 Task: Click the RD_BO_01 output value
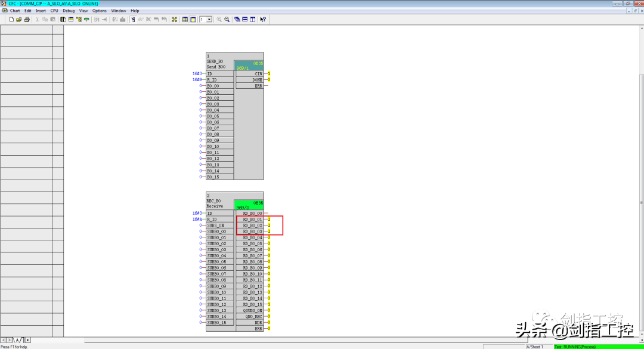click(269, 220)
